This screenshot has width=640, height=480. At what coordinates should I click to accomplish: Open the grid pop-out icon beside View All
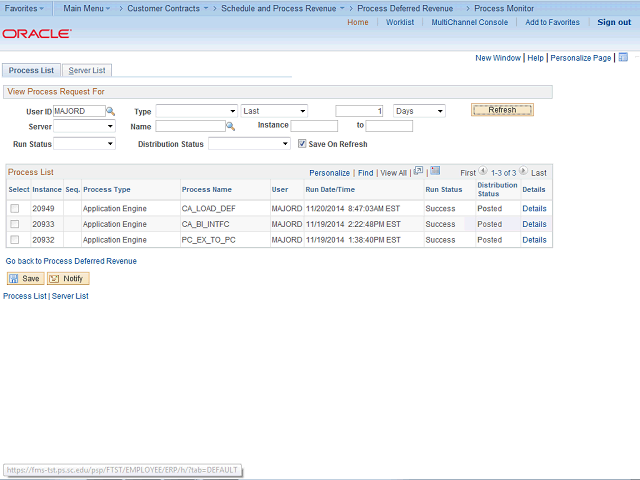pyautogui.click(x=418, y=171)
